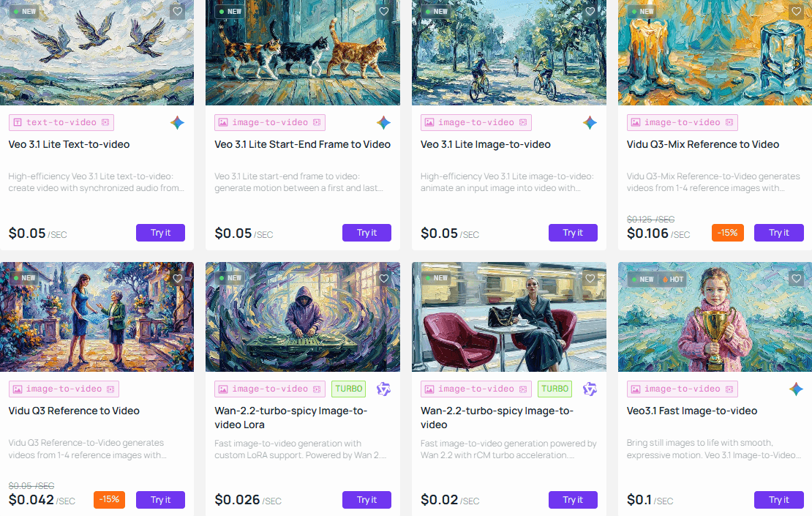Favorite the Wan-2.2-turbo-spicy Image-to-video Lora card

coord(384,278)
